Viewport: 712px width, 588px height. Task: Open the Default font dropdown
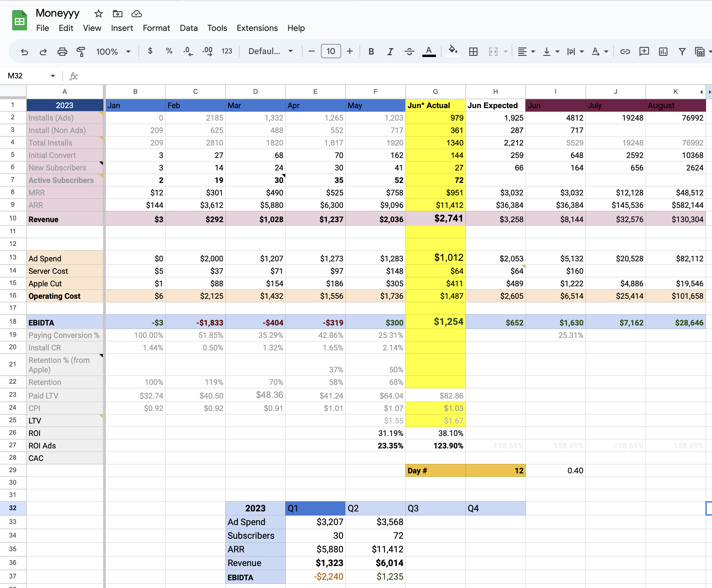(270, 51)
